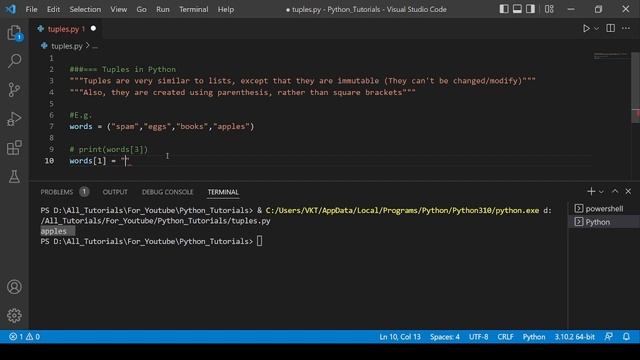Click the 'apples' output in terminal
640x360 pixels.
pos(53,231)
